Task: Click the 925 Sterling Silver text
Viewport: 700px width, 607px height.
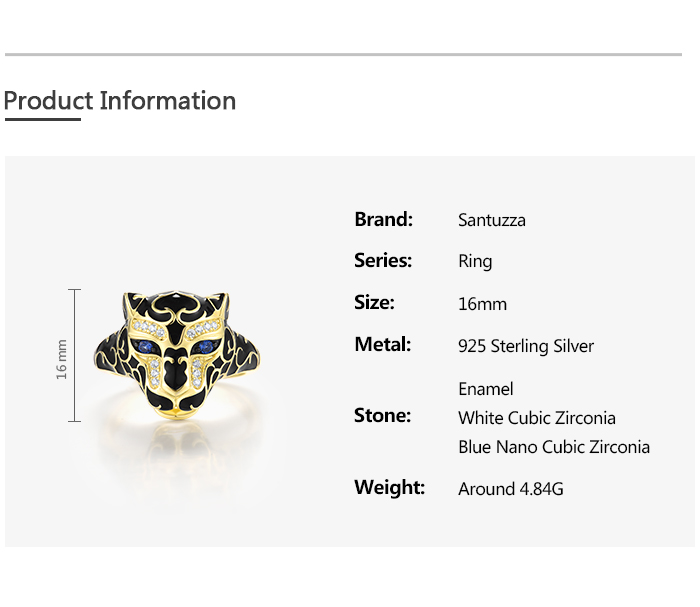Action: [x=526, y=346]
